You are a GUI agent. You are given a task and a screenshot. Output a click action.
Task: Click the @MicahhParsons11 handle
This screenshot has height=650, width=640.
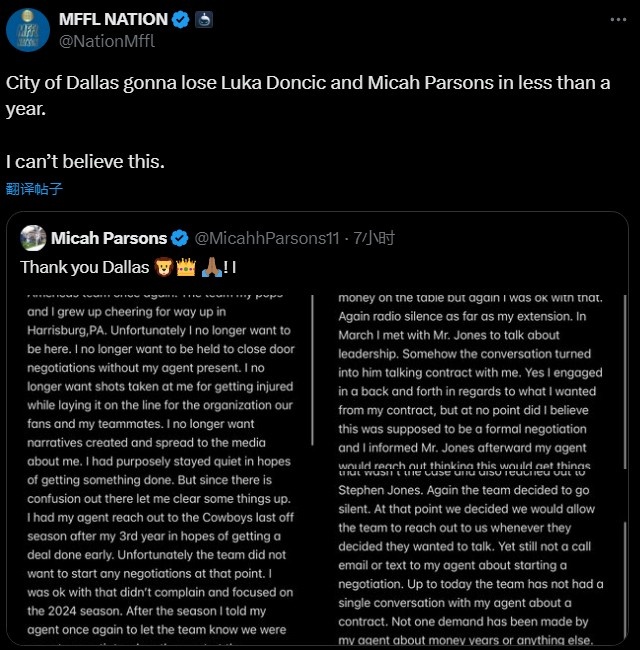267,238
